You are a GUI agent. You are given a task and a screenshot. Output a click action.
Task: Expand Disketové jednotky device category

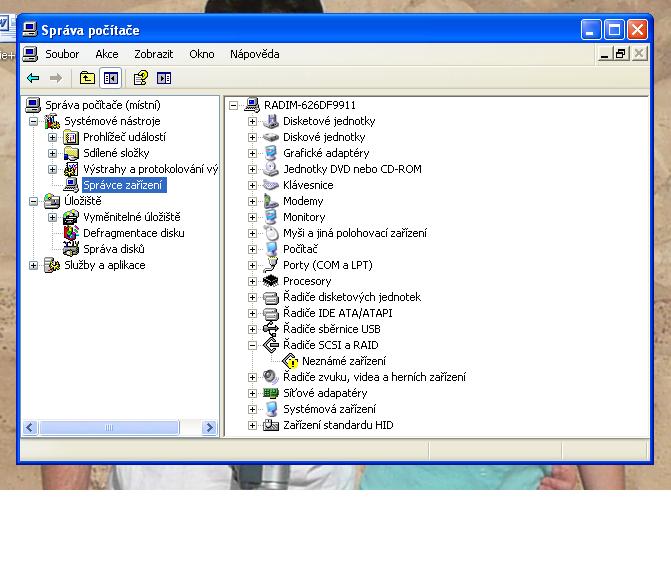(252, 122)
